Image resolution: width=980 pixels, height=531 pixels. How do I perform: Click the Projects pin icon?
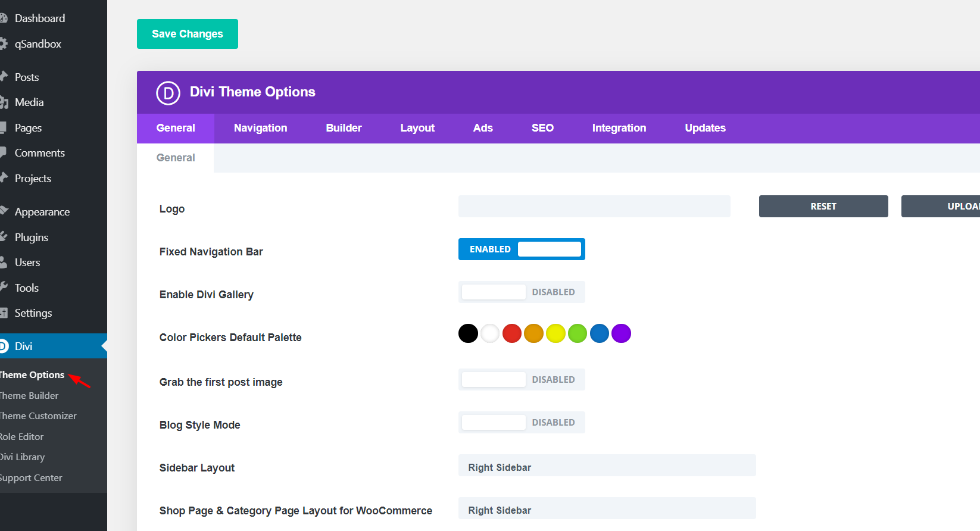3,179
